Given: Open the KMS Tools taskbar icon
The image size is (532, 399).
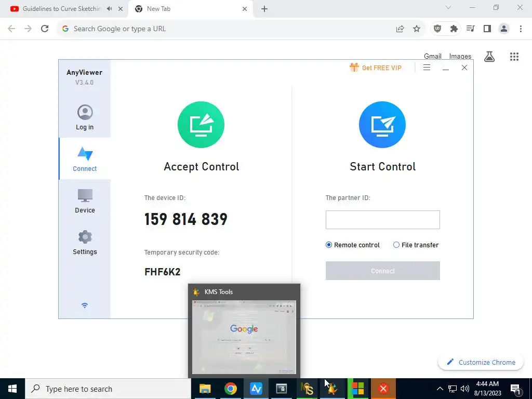Looking at the screenshot, I should click(332, 389).
